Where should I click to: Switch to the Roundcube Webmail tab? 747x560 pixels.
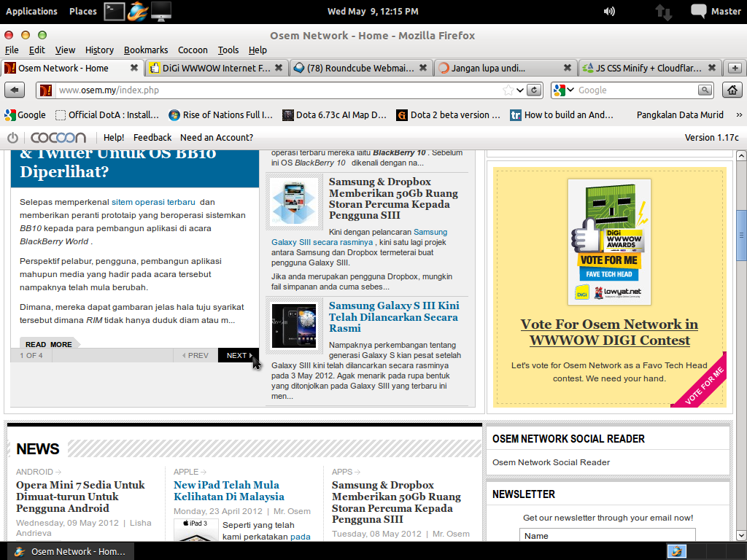coord(360,68)
